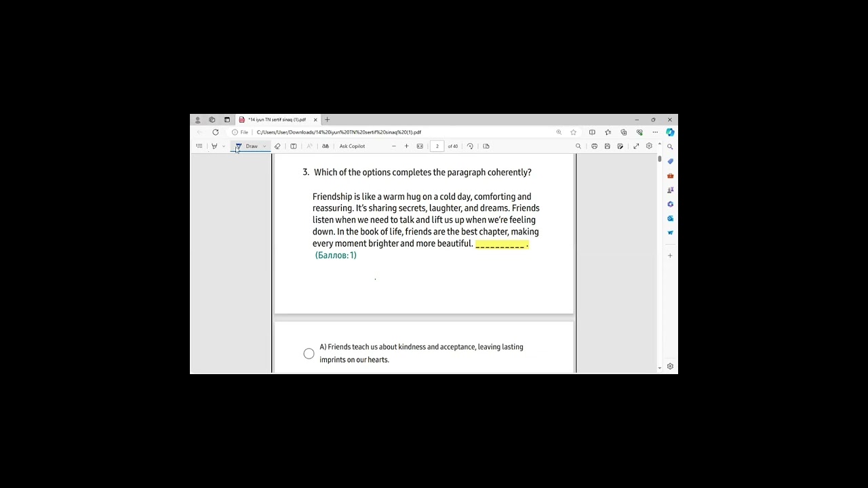Click the scrollbar up arrow
The width and height of the screenshot is (868, 488).
coord(660,144)
